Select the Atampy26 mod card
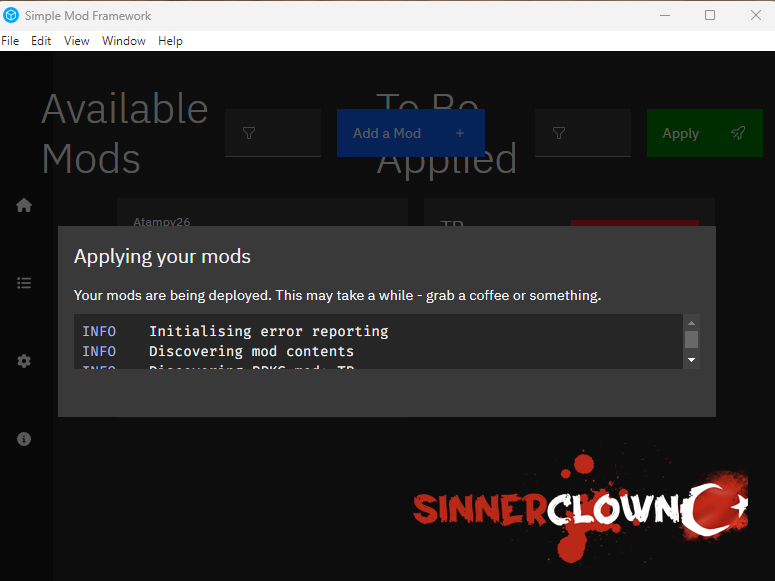This screenshot has height=581, width=775. (262, 212)
